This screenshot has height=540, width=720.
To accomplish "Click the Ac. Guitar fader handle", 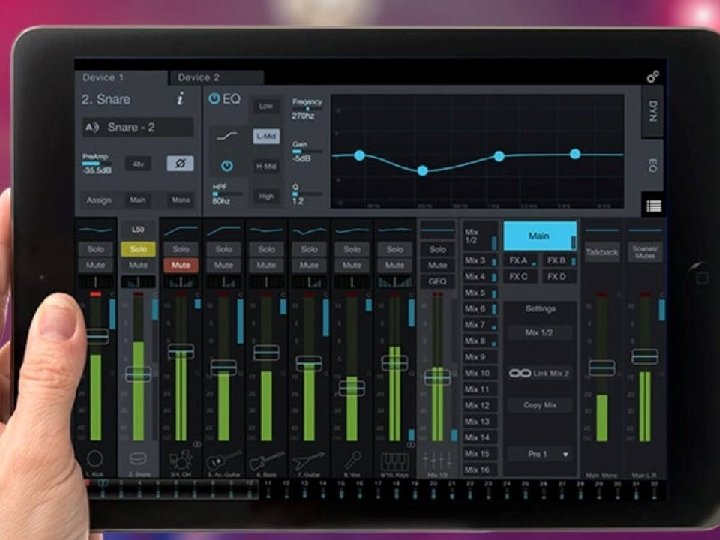I will coord(224,367).
